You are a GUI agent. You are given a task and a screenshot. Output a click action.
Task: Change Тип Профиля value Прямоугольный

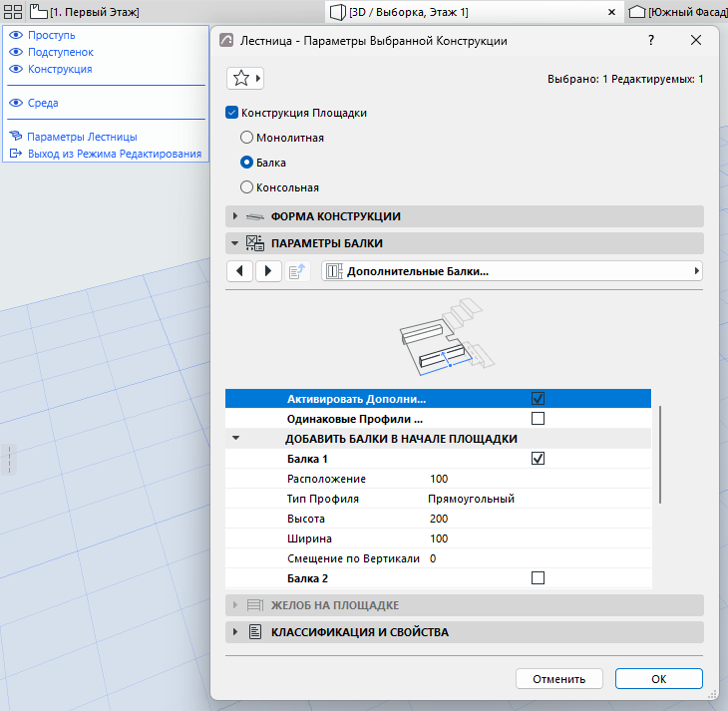tap(471, 499)
